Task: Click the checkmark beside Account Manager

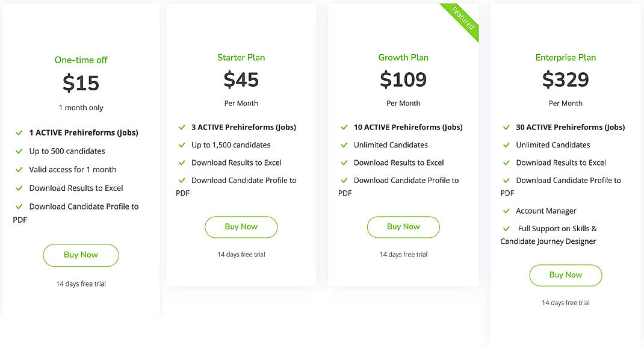Action: click(506, 211)
